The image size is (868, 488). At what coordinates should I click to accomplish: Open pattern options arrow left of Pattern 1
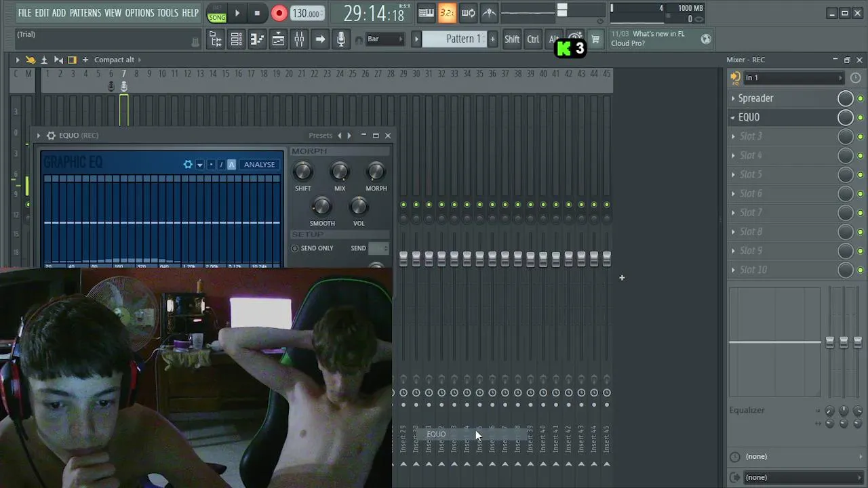coord(416,39)
